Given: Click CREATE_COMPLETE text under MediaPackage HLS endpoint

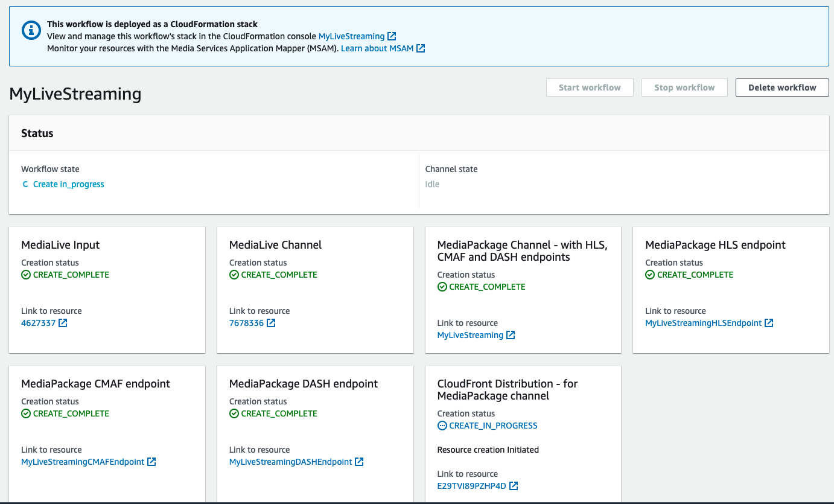Looking at the screenshot, I should tap(695, 275).
